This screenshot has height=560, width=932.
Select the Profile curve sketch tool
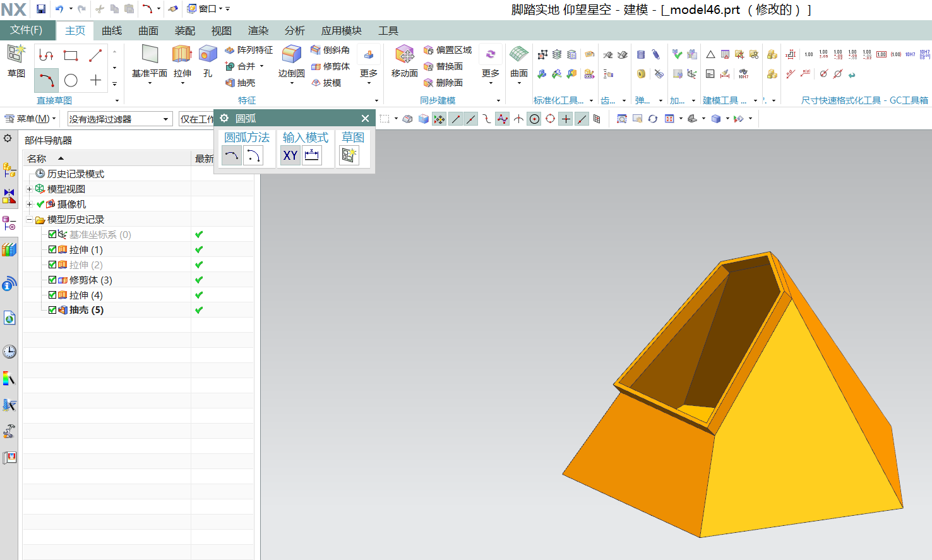coord(46,55)
